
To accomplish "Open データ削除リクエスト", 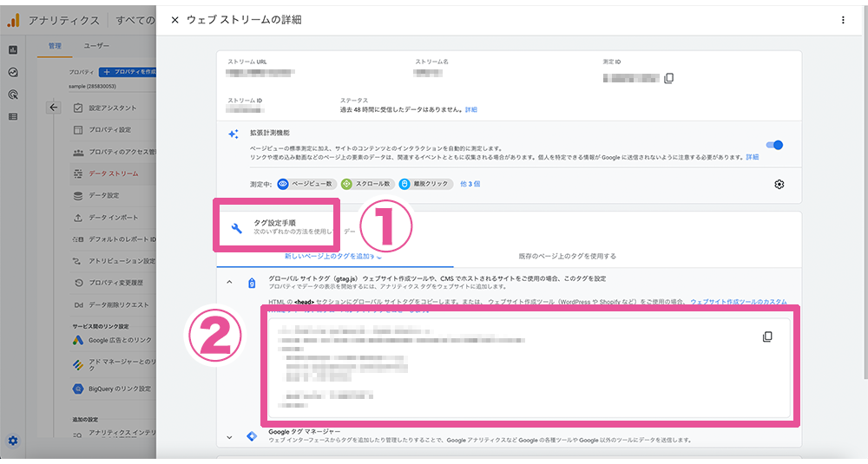I will pos(118,304).
